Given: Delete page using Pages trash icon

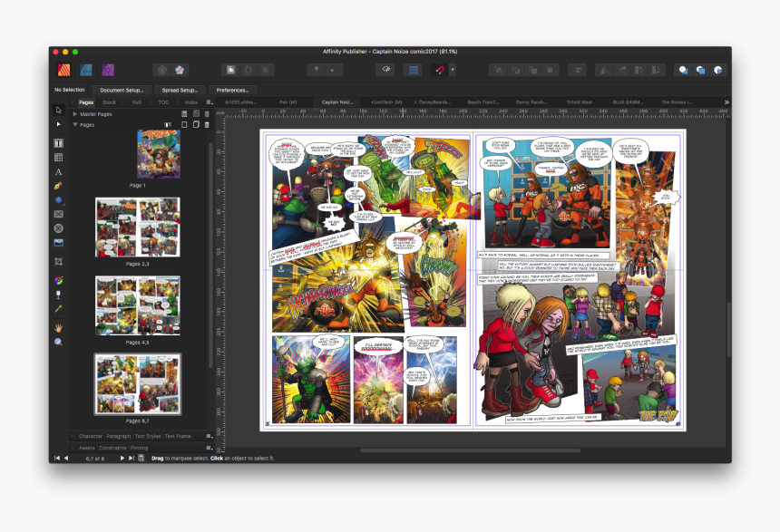Looking at the screenshot, I should [208, 125].
